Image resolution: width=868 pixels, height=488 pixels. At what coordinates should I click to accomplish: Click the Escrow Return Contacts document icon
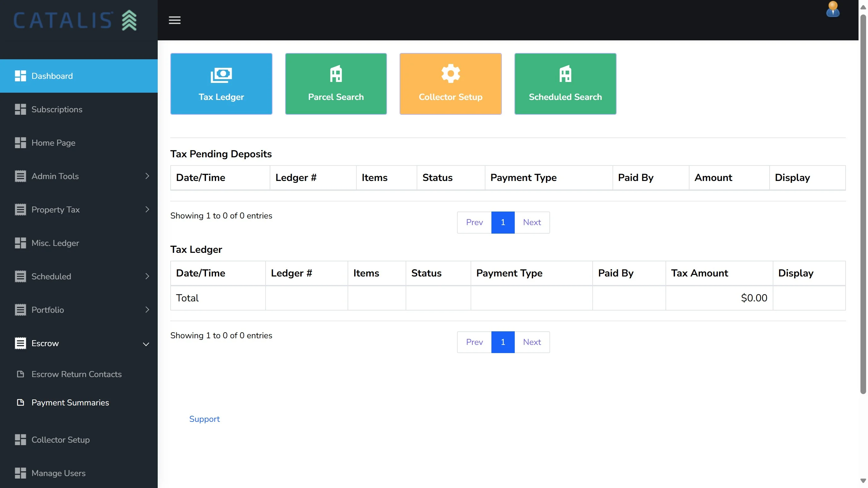pyautogui.click(x=20, y=374)
